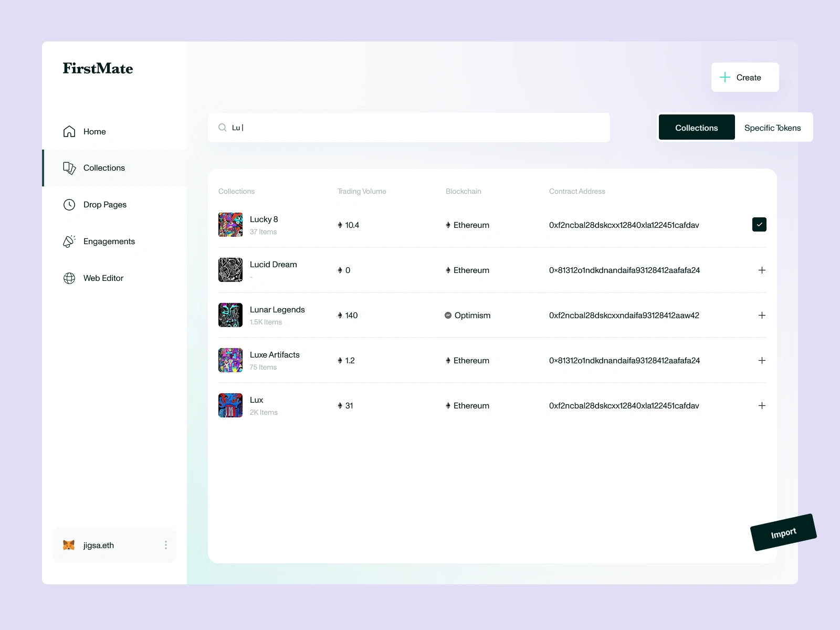840x630 pixels.
Task: Select the Engagements megaphone icon
Action: click(69, 241)
